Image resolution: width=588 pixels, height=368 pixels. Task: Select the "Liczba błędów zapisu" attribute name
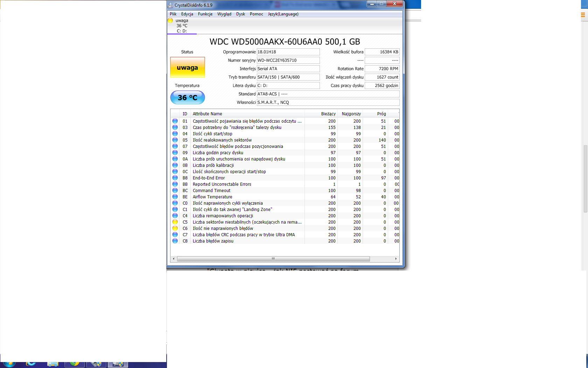point(213,241)
